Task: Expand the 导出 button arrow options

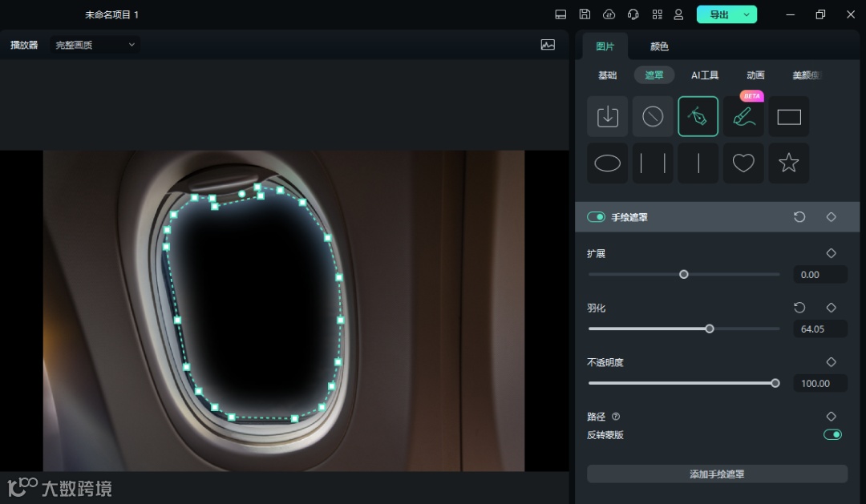Action: pyautogui.click(x=747, y=15)
